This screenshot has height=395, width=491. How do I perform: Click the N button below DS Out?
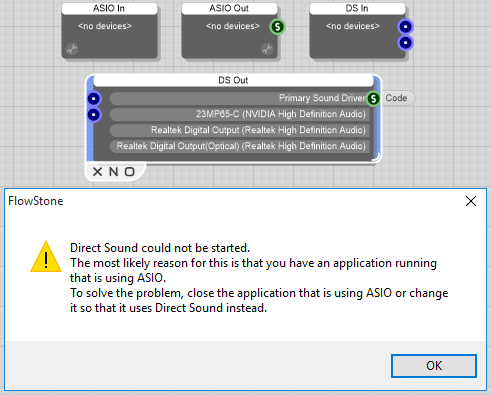click(x=113, y=172)
